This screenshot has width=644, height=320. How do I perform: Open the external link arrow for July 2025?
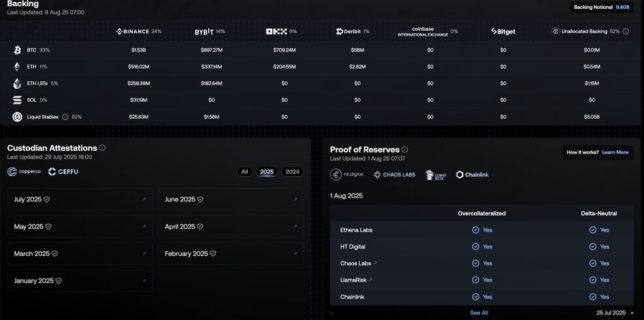[144, 199]
